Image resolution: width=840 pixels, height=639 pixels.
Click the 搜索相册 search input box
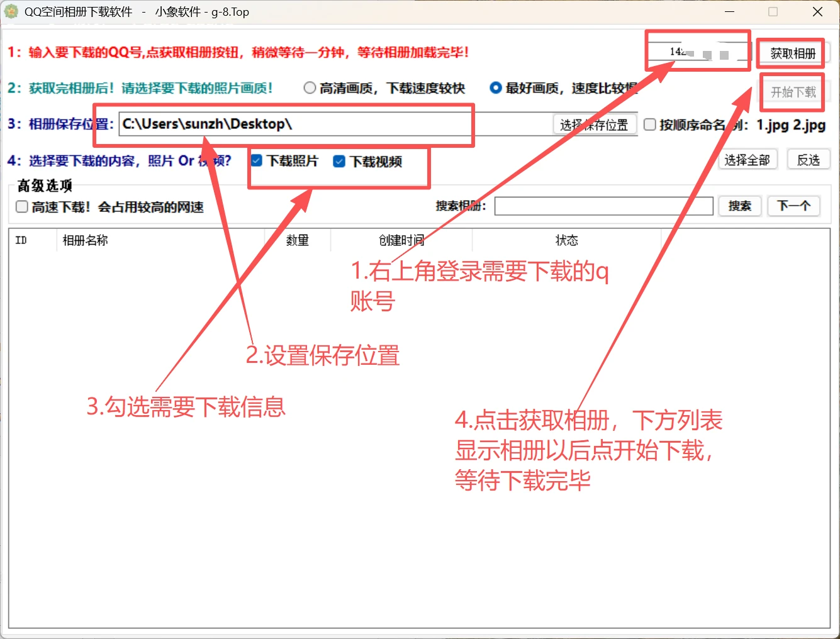tap(603, 206)
